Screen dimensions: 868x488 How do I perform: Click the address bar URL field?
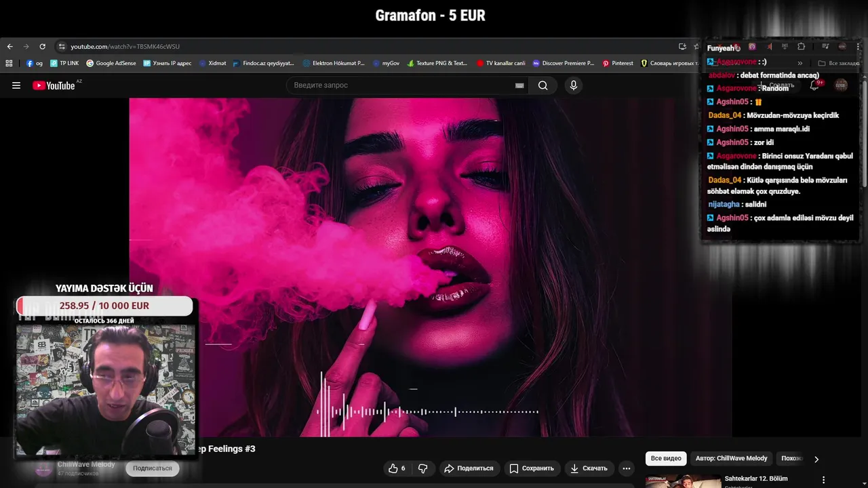tap(366, 47)
